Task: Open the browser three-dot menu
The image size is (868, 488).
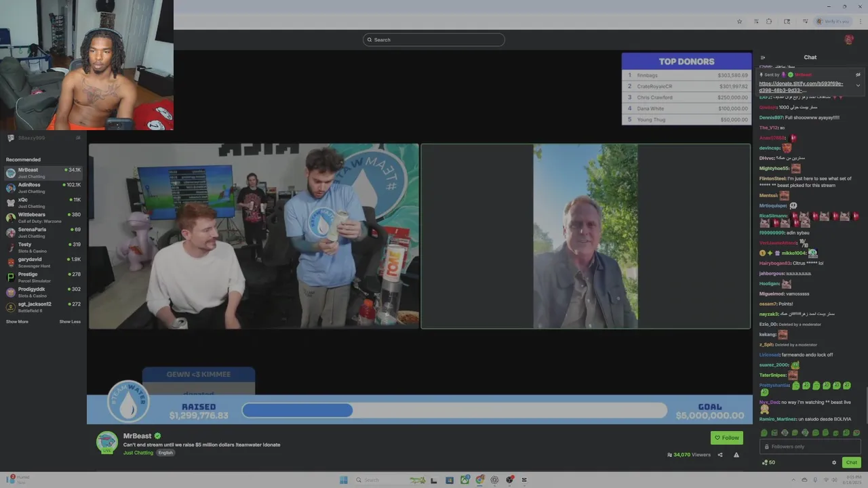Action: [860, 22]
